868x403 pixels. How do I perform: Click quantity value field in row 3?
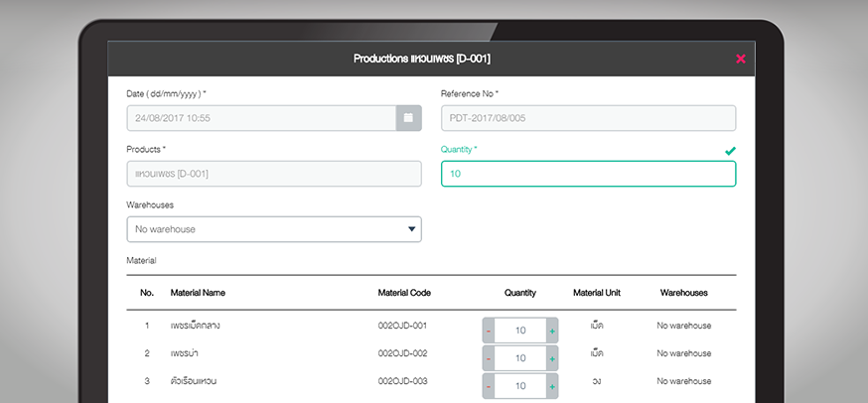[x=520, y=386]
